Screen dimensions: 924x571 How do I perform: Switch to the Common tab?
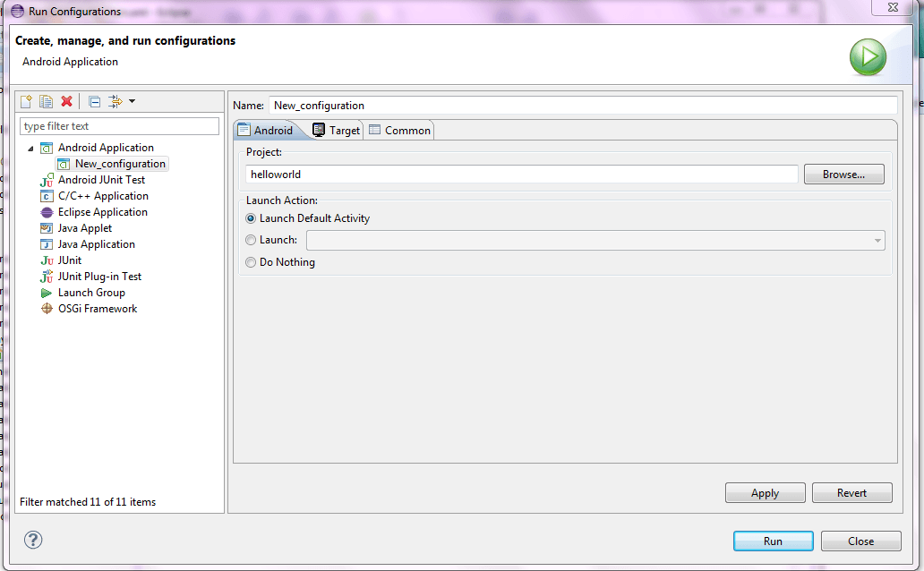pyautogui.click(x=400, y=130)
